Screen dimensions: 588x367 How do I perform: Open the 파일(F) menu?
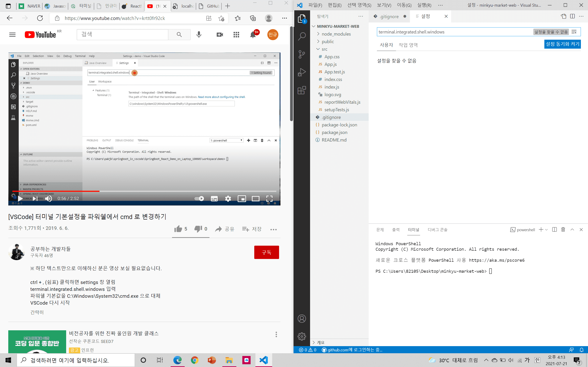click(315, 5)
